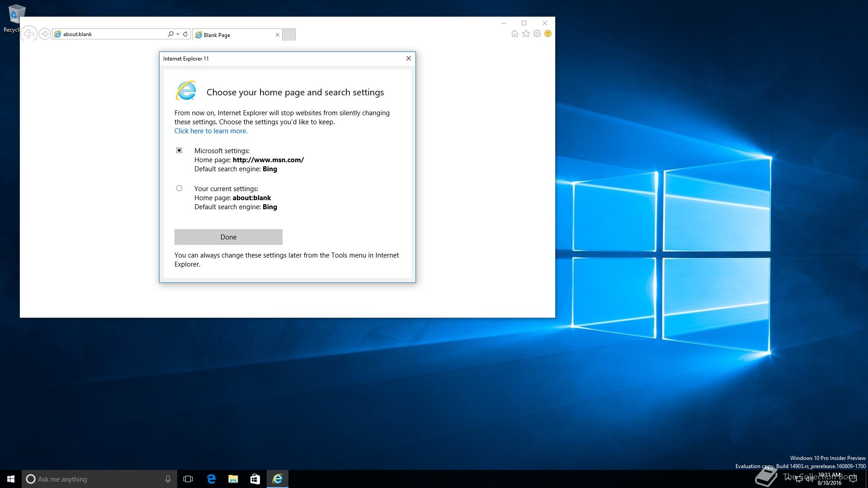Follow the Click here to learn more link
This screenshot has height=488, width=868.
coord(211,131)
